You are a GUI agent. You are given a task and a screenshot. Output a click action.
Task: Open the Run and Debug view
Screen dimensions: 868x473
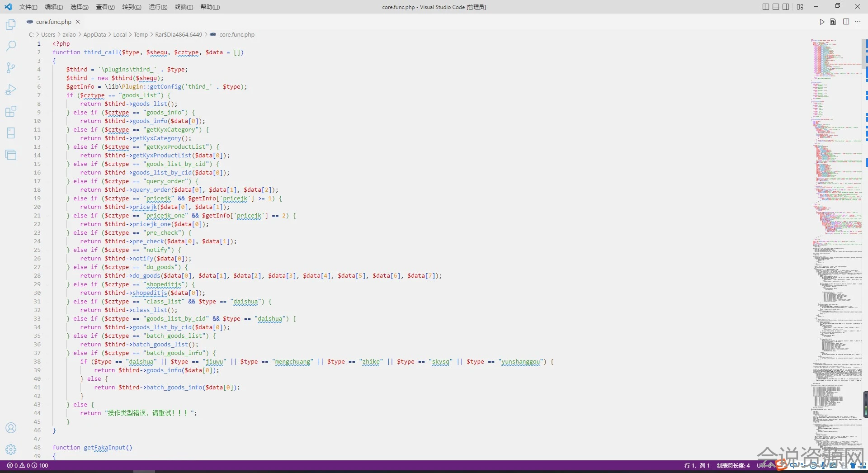click(x=11, y=90)
